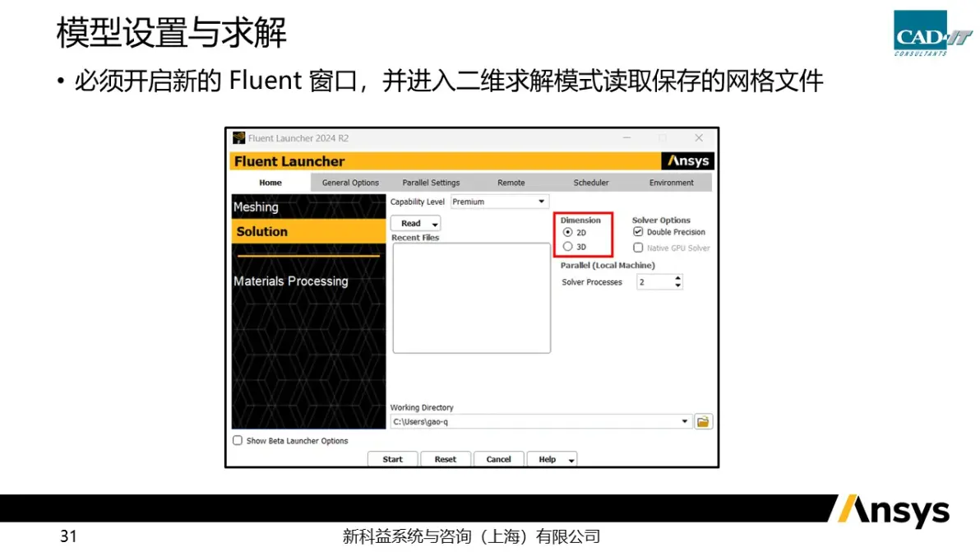Open the Capability Level dropdown
This screenshot has height=552, width=980.
point(499,202)
